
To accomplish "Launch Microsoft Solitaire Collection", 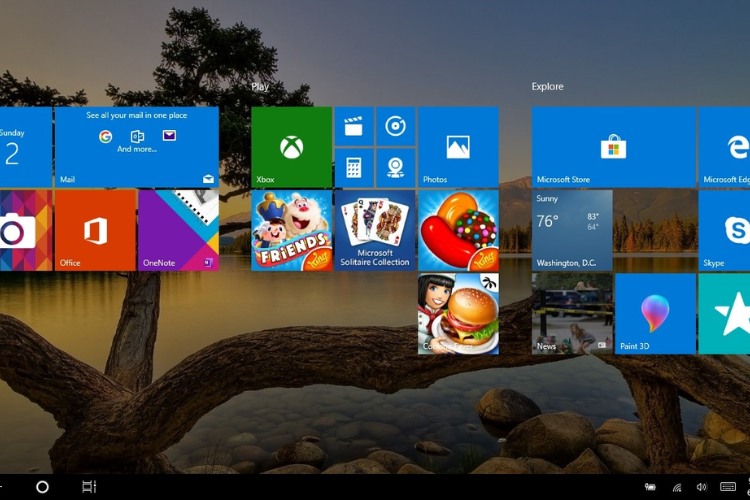I will (x=374, y=230).
